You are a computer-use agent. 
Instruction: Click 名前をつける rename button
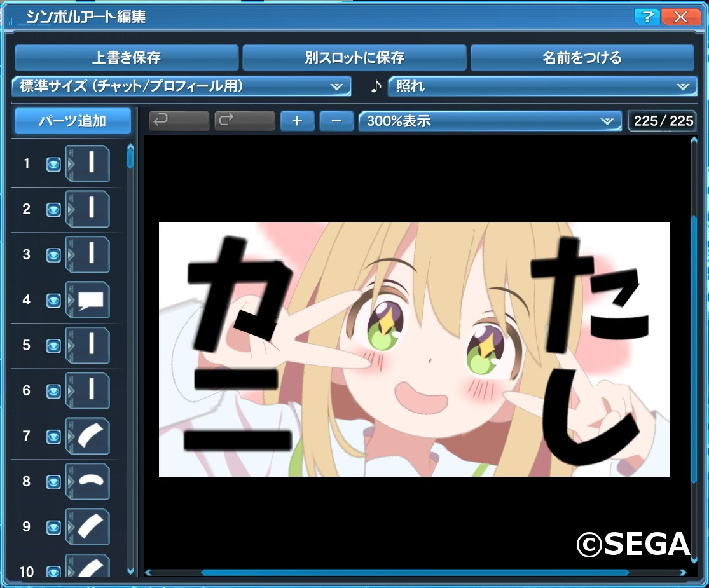[582, 57]
